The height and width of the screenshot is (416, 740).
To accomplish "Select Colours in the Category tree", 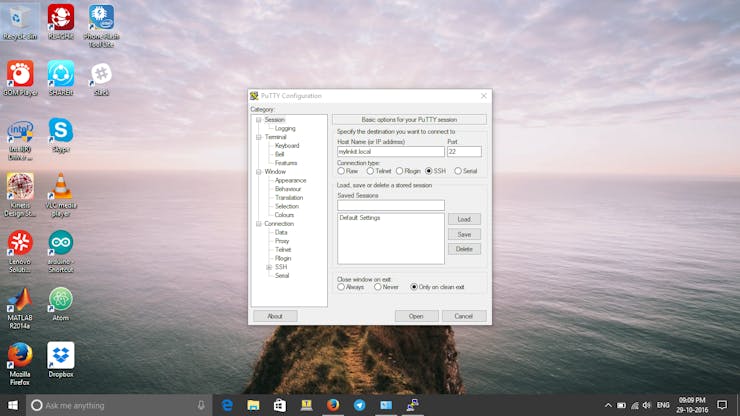I will coord(284,215).
